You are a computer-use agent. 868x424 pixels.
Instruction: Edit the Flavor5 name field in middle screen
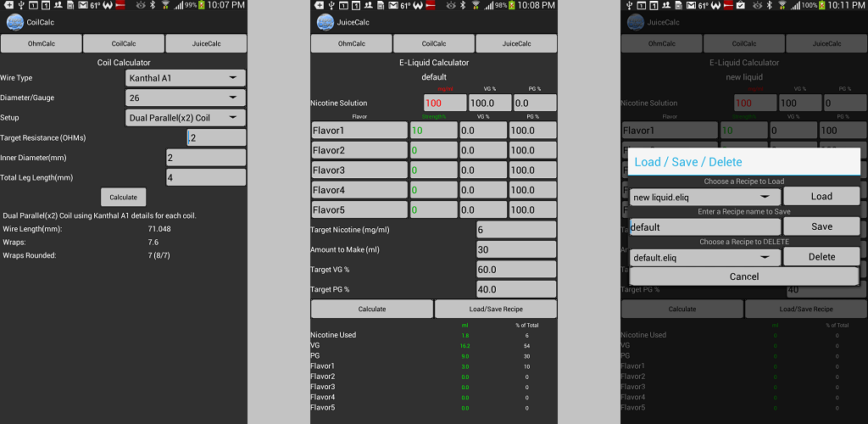pos(359,210)
